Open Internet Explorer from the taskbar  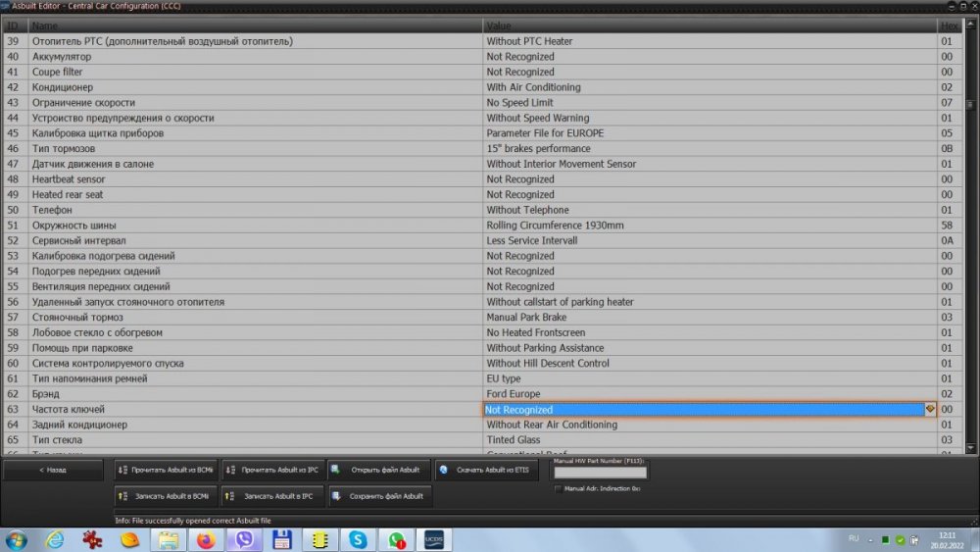[x=55, y=539]
